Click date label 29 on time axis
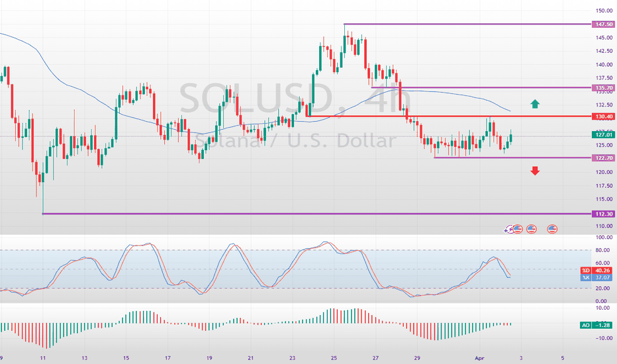 (x=416, y=357)
